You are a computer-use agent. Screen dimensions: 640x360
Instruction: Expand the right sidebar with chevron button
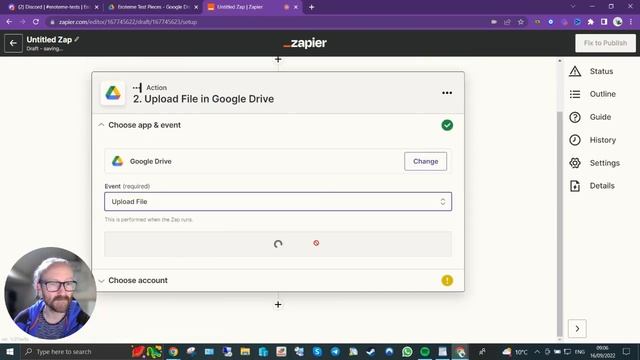pyautogui.click(x=577, y=329)
